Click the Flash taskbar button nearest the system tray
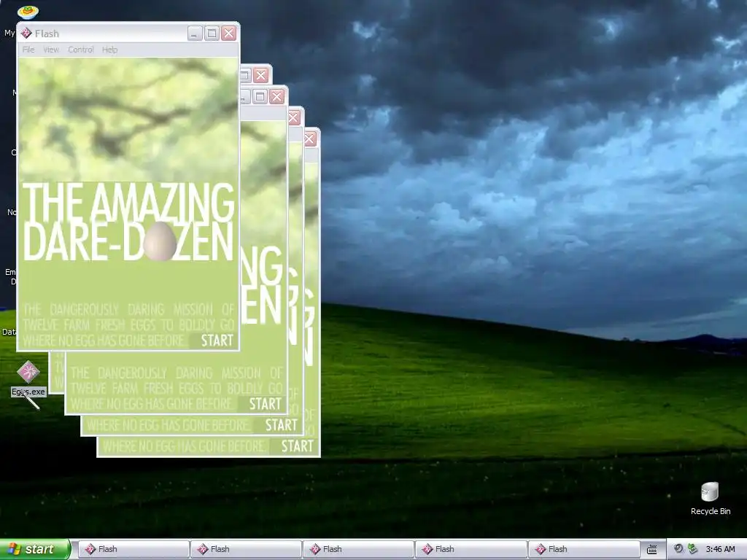The image size is (747, 560). (x=583, y=549)
